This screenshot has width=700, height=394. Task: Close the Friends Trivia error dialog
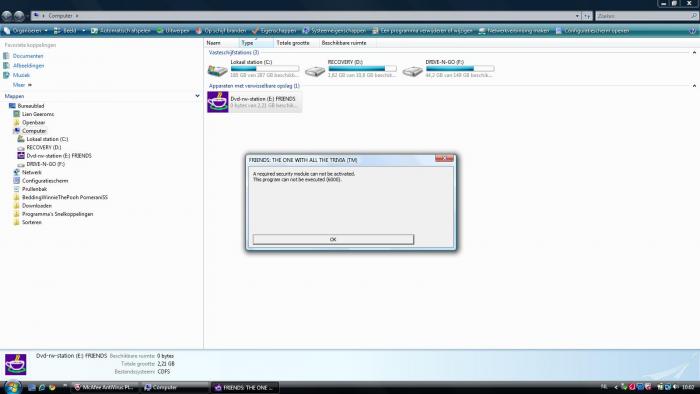[444, 158]
